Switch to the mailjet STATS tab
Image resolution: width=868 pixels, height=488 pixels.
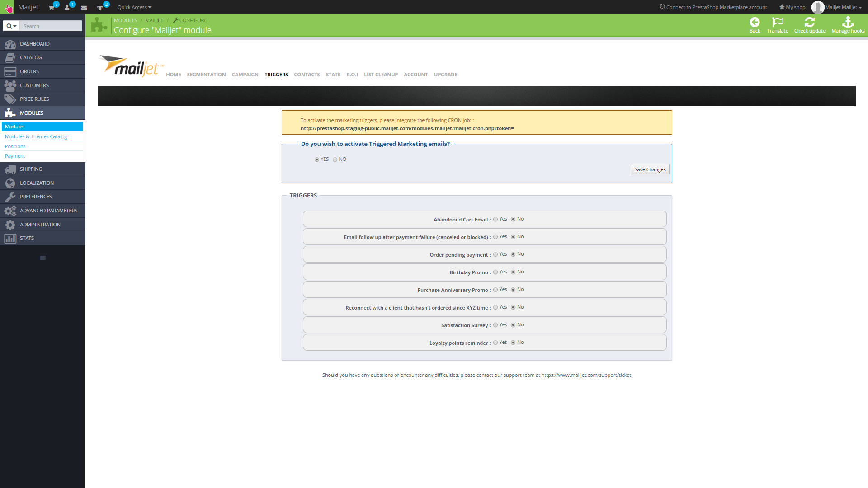point(333,75)
